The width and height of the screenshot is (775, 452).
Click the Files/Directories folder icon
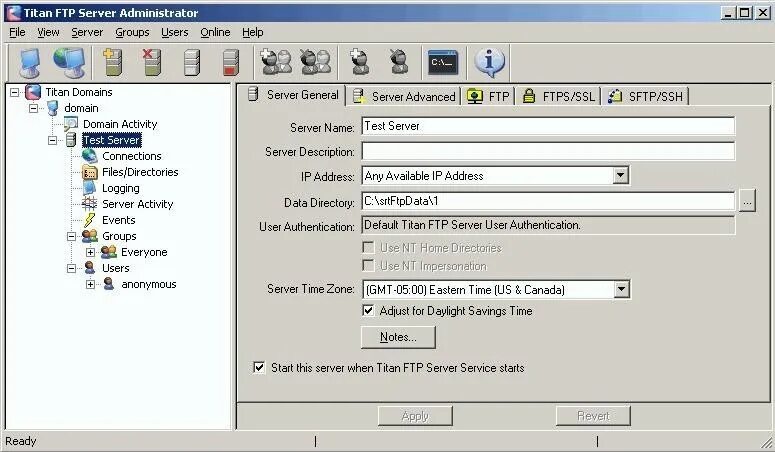[x=89, y=172]
